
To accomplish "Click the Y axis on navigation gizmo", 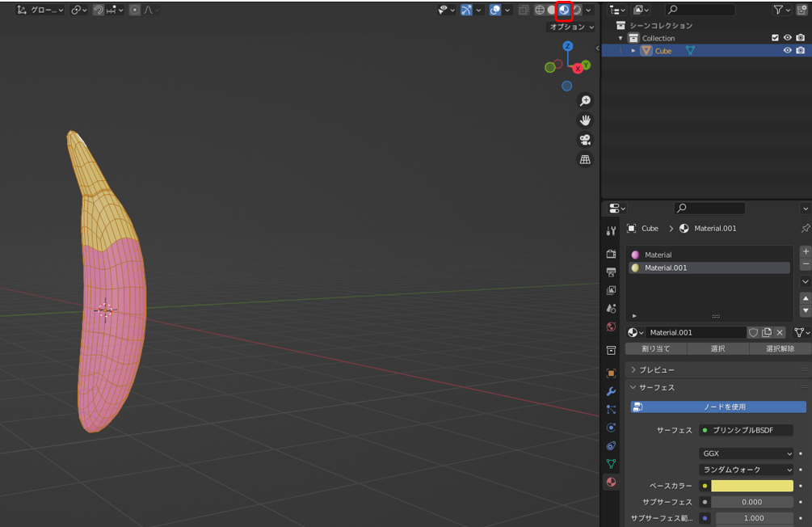I will tap(586, 65).
